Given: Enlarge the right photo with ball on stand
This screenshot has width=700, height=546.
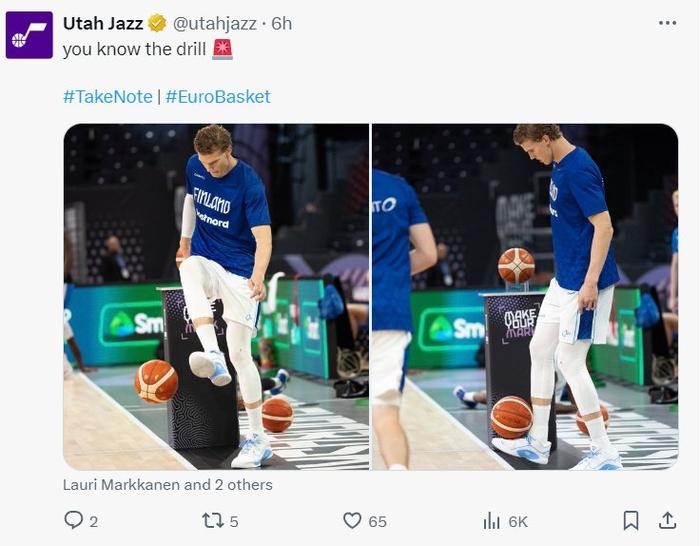Looking at the screenshot, I should pyautogui.click(x=525, y=297).
